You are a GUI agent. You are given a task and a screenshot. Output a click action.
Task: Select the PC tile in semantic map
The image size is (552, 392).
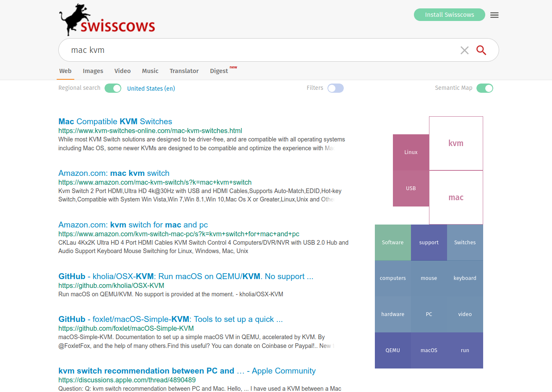[429, 314]
